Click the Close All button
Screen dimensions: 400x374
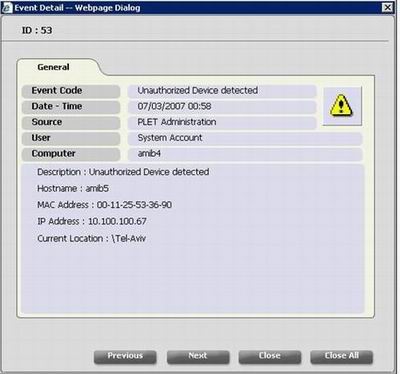342,356
